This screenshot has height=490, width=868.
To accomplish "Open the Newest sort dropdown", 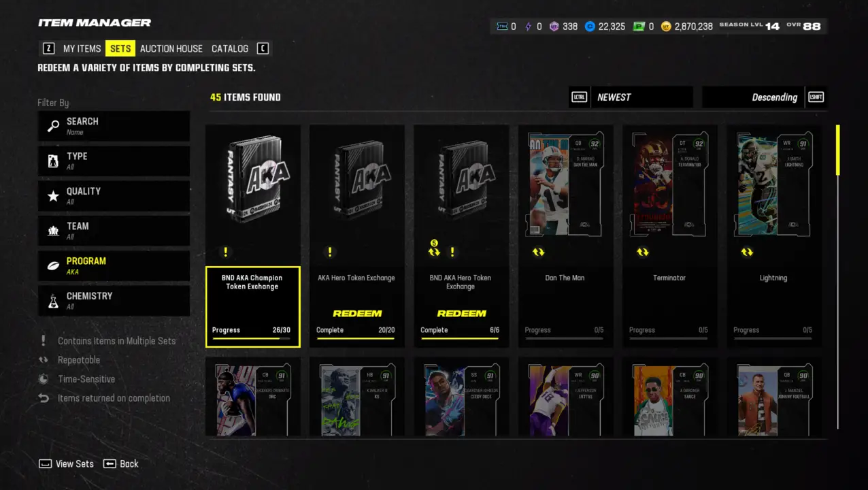I will pyautogui.click(x=641, y=97).
